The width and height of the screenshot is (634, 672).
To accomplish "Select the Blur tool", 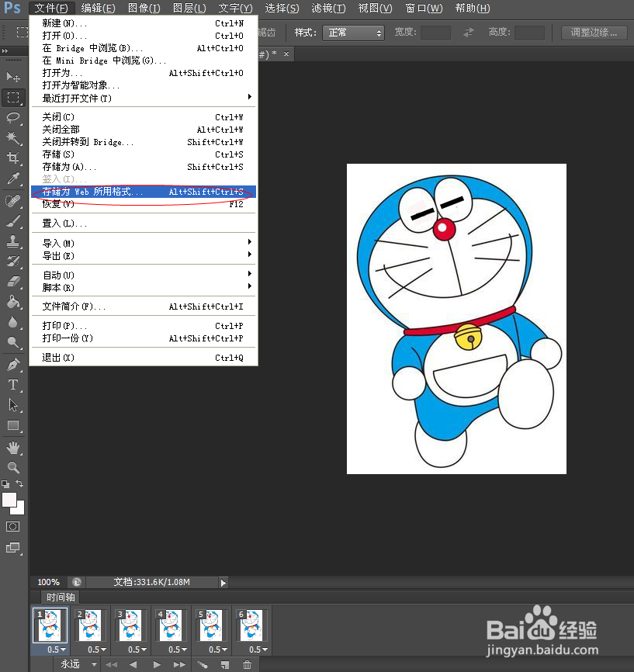I will tap(13, 322).
